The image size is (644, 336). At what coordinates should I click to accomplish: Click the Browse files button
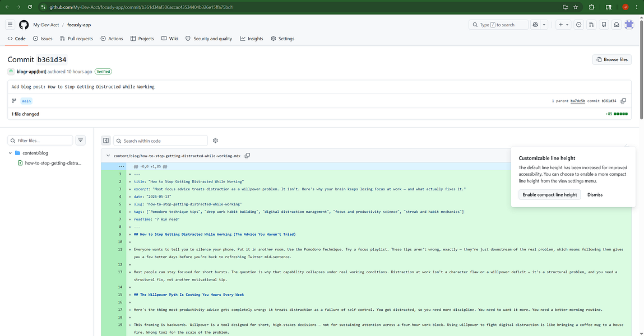coord(611,59)
